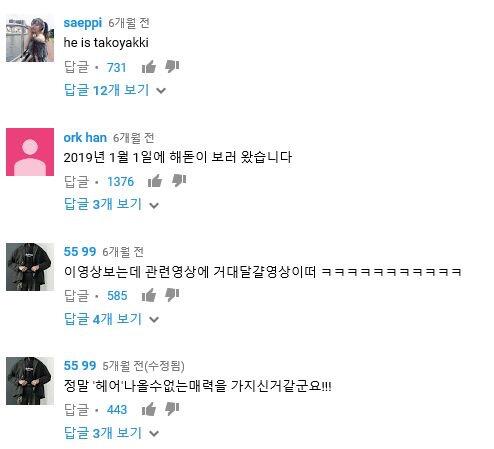Viewport: 494px width, 449px height.
Task: Reply (답글) to ork han's comment
Action: click(x=76, y=181)
